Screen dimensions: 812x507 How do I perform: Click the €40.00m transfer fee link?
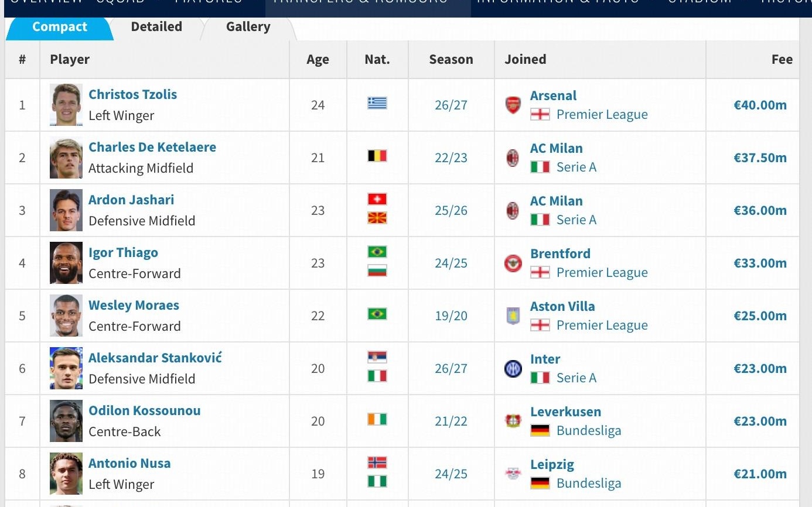point(760,105)
